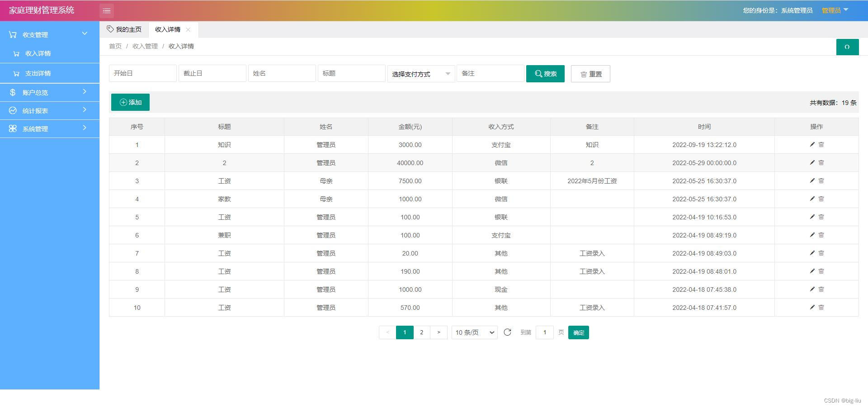This screenshot has width=868, height=408.
Task: Delete the 家教 income row
Action: [821, 199]
